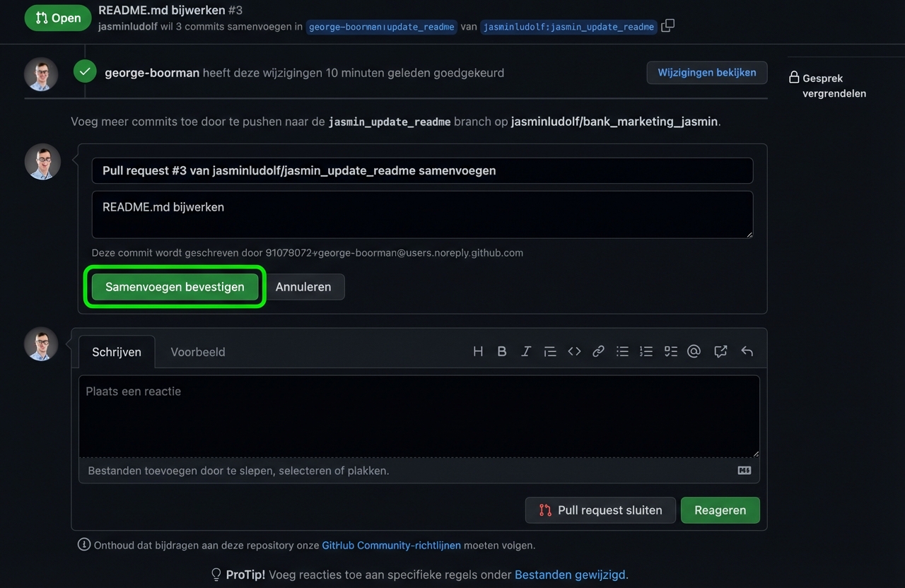Switch to the Voorbeeld tab
Viewport: 905px width, 588px height.
click(197, 351)
